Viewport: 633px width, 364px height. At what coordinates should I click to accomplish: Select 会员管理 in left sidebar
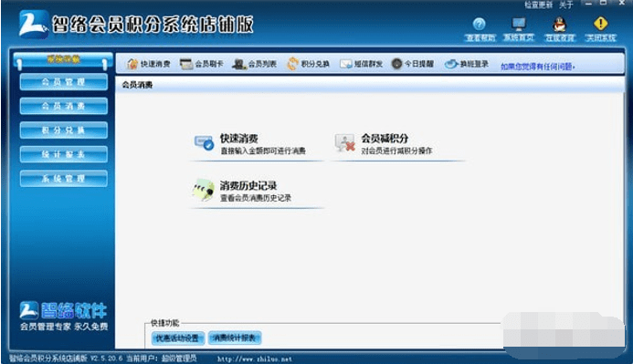(64, 82)
